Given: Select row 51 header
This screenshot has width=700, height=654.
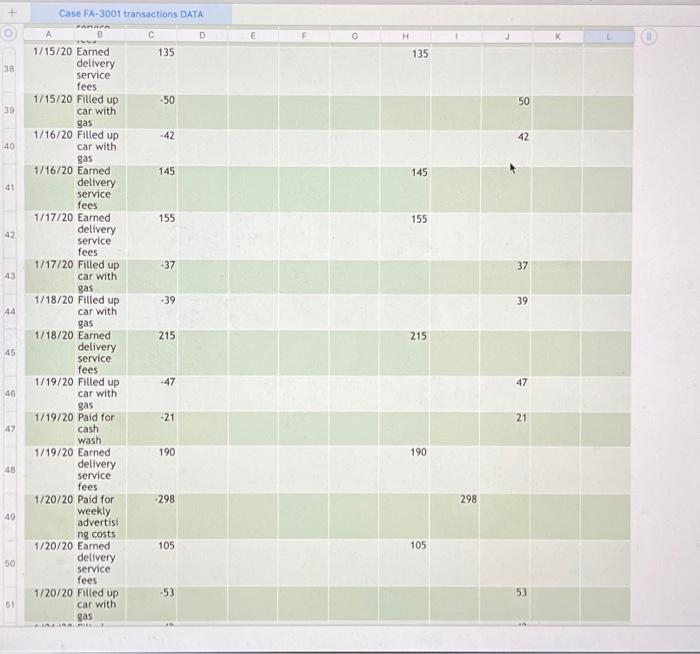Looking at the screenshot, I should coord(10,604).
